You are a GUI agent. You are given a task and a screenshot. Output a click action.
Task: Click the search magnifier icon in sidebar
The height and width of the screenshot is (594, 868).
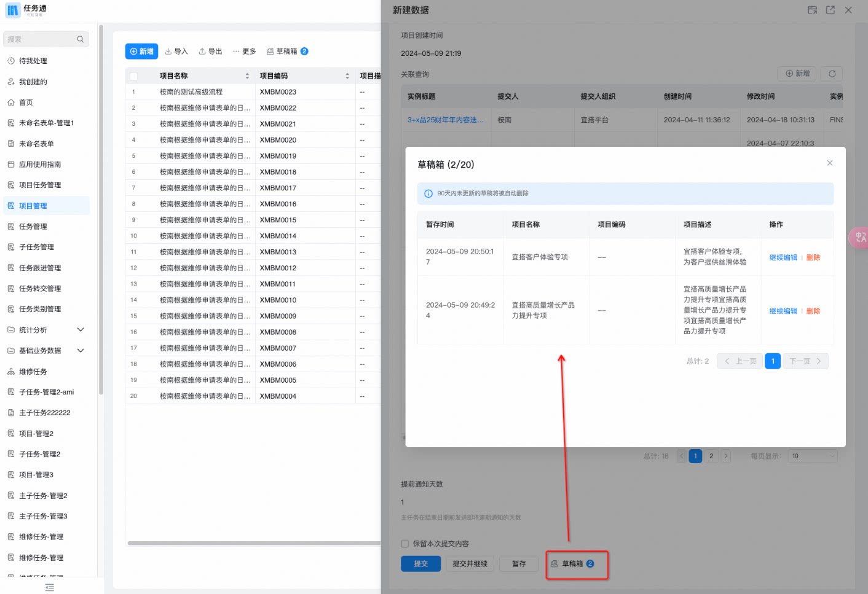[x=80, y=39]
